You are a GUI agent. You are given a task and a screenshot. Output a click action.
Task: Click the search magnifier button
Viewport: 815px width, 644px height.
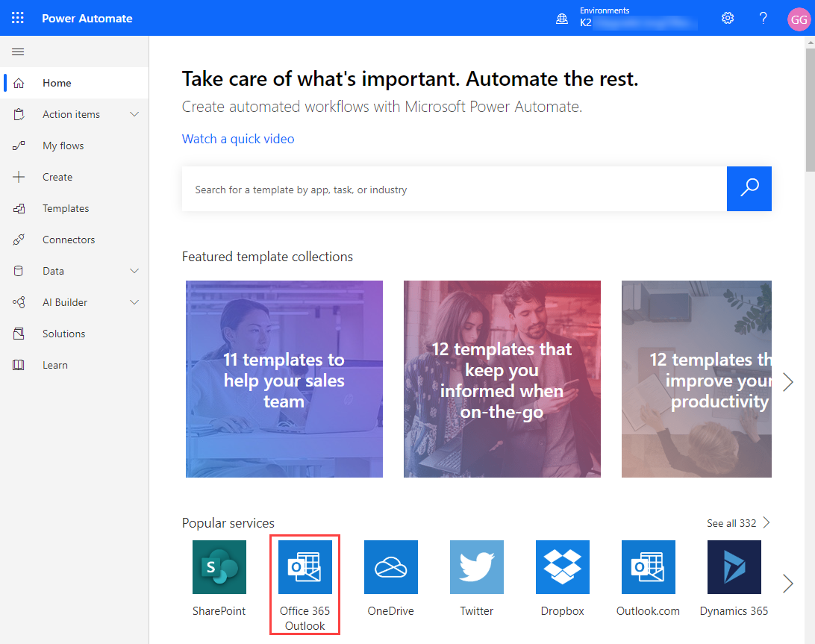coord(749,189)
